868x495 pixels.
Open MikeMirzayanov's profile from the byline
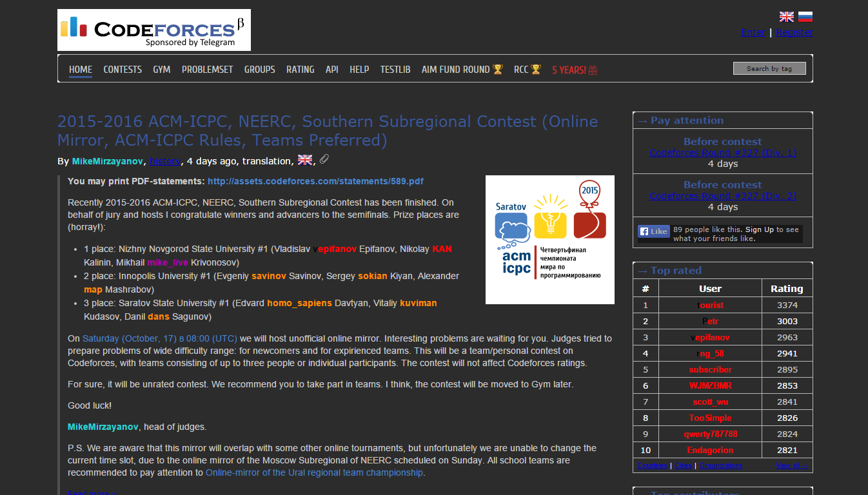click(108, 160)
